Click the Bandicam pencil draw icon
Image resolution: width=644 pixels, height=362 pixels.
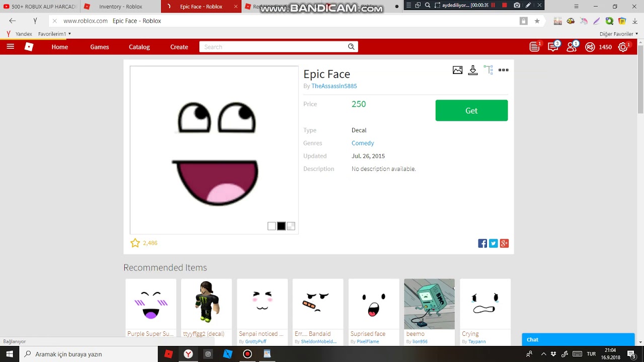528,5
